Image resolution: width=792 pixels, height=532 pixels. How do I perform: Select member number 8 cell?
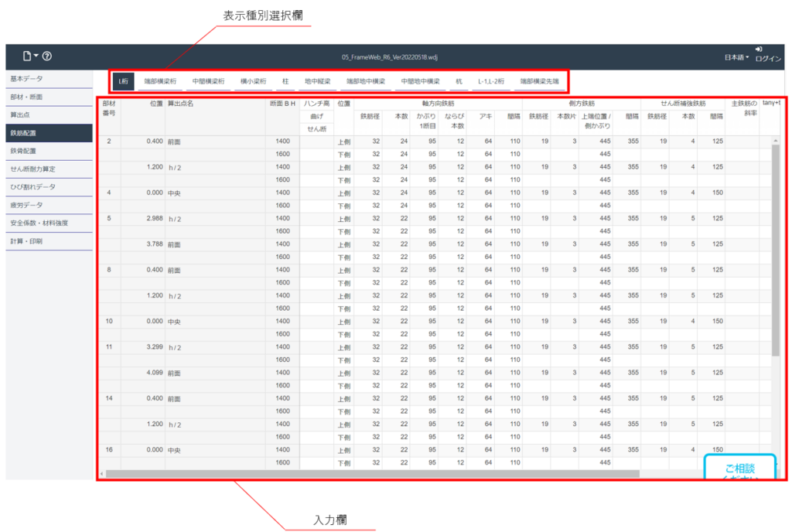tap(109, 270)
